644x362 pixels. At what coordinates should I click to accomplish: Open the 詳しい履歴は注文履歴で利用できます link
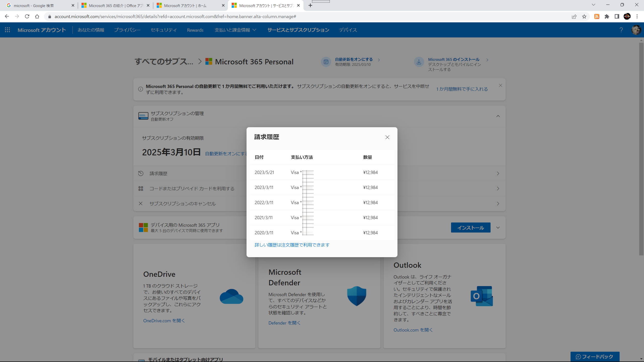[292, 245]
